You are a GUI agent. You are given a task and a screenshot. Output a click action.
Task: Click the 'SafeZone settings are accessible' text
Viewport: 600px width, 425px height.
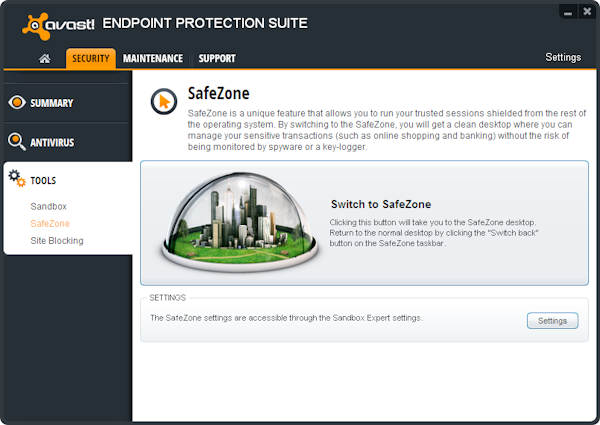coord(287,318)
